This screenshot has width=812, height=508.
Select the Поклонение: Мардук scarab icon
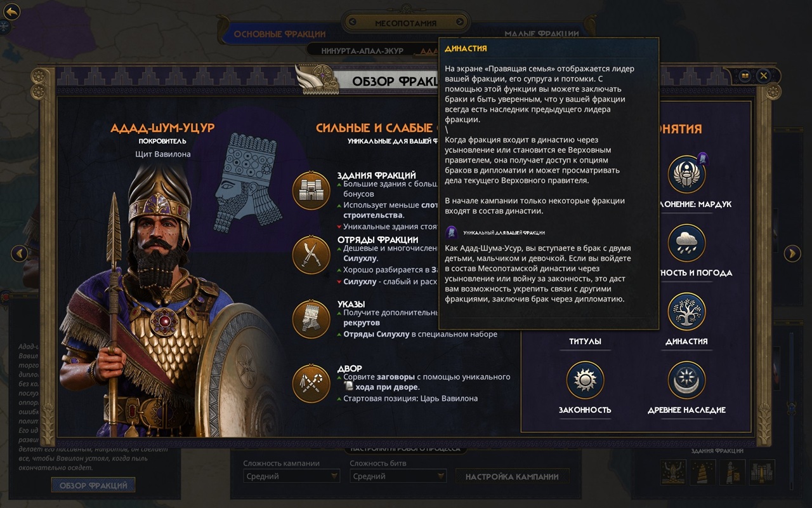[687, 175]
